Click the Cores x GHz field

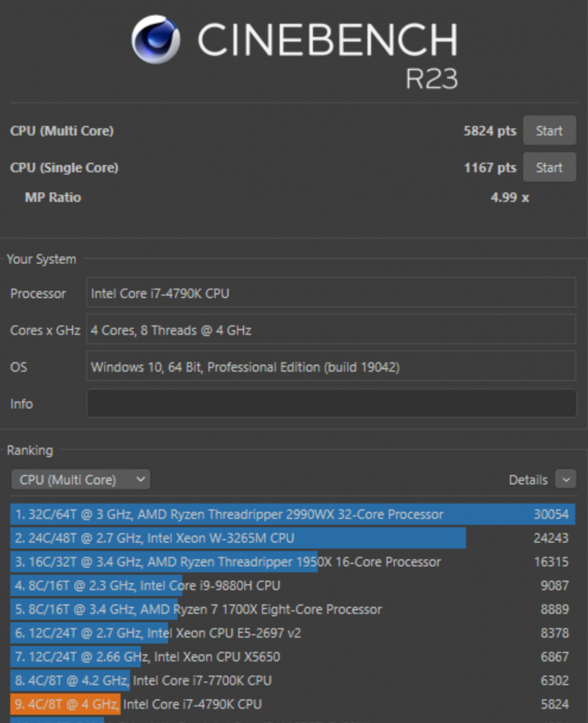331,329
